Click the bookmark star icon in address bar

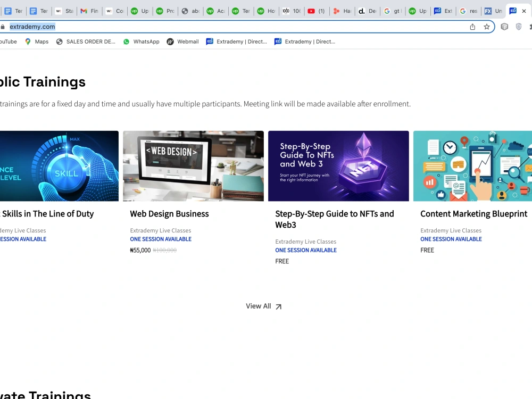(x=487, y=27)
